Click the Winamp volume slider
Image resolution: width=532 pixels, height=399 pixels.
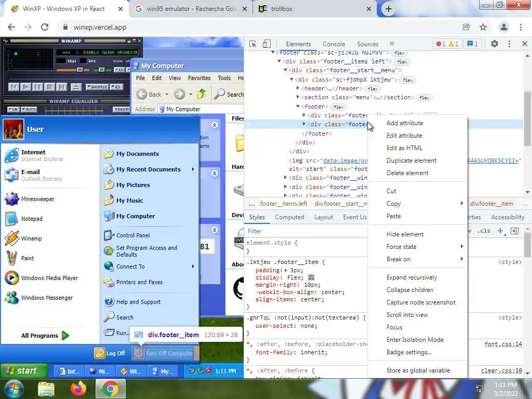click(73, 70)
